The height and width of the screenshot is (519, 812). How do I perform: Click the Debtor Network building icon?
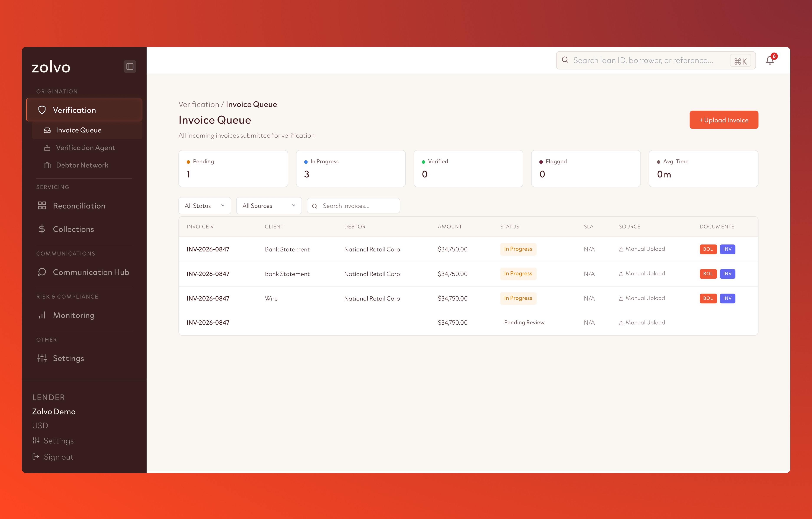(x=47, y=165)
